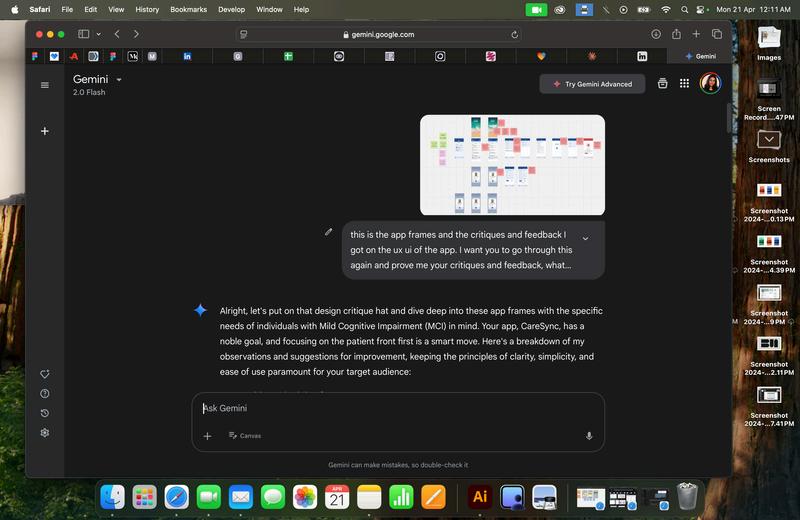Open Pages app from the Dock

433,497
